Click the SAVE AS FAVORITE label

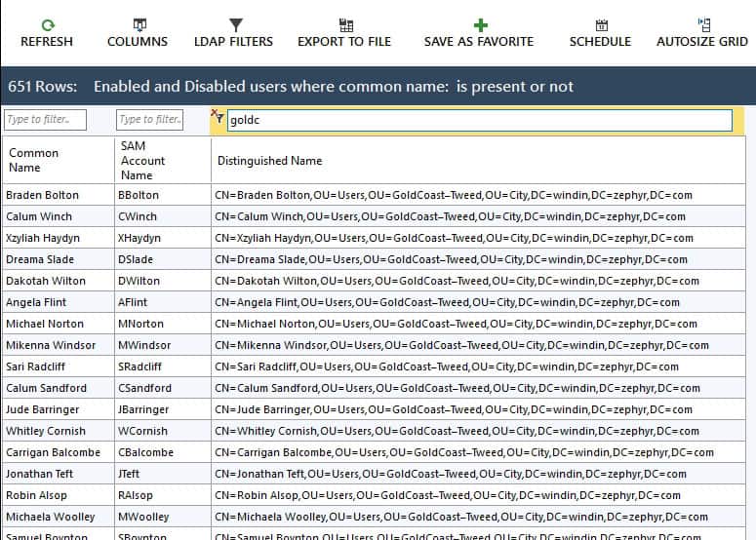tap(479, 42)
